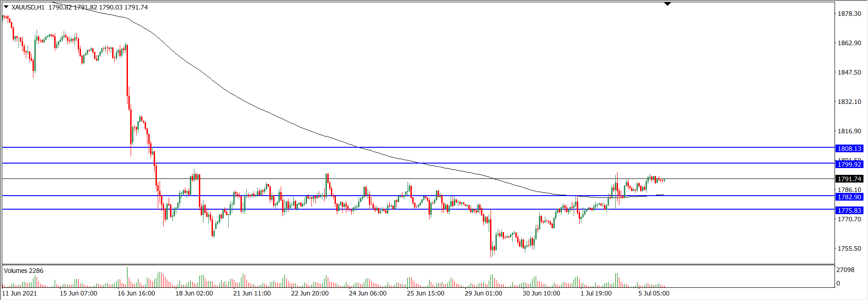Click the 5 Jul 05:00 time label
868x300 pixels.
654,293
